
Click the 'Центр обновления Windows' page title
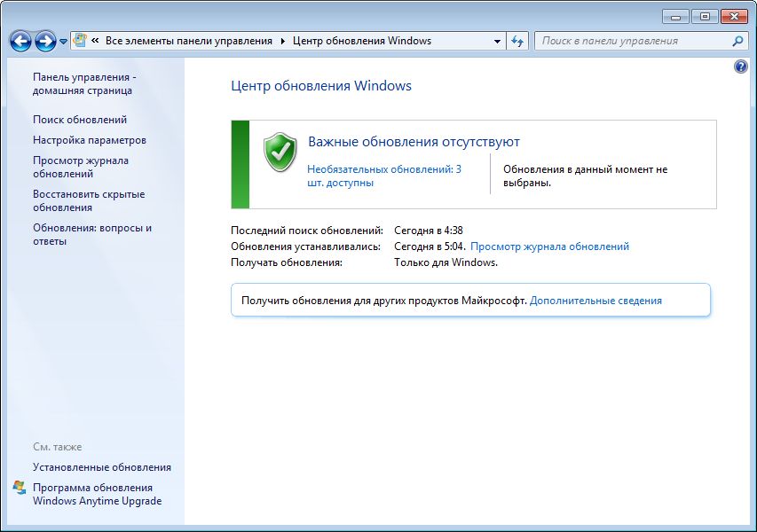(321, 86)
